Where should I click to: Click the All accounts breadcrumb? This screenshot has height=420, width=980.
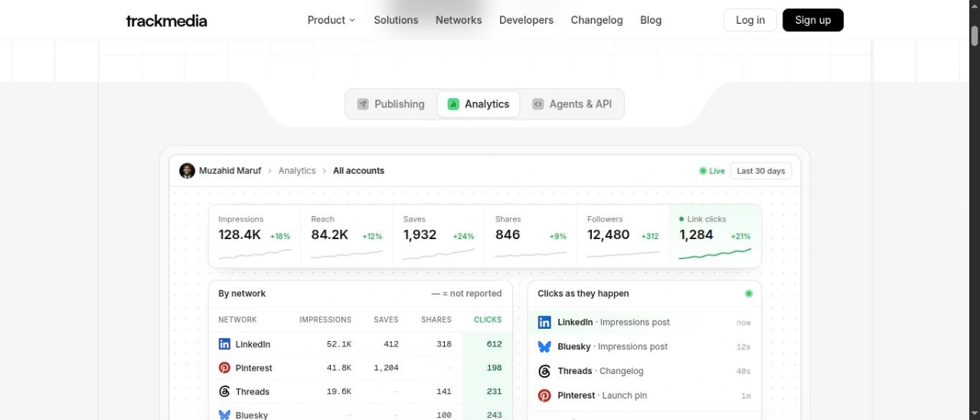[358, 171]
